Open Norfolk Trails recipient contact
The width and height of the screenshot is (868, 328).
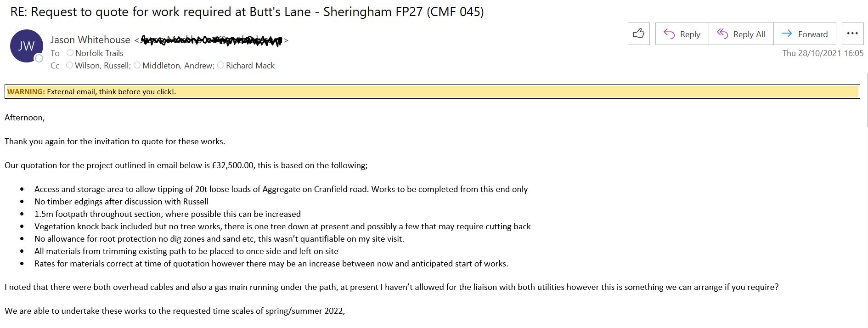pos(99,53)
